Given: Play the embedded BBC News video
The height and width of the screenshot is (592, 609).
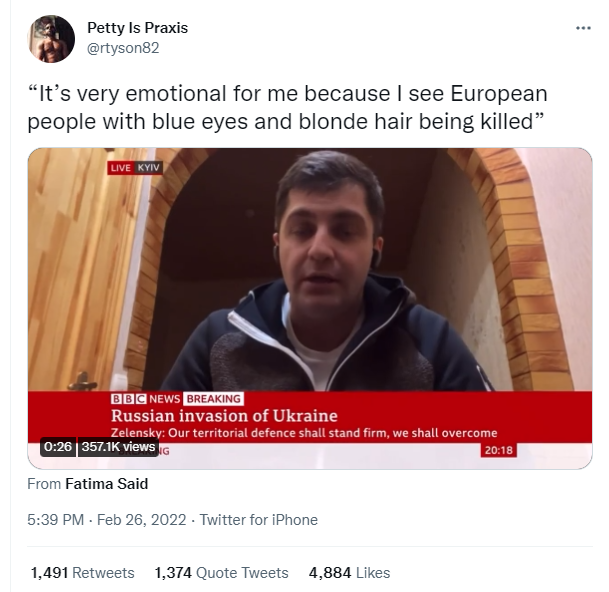Looking at the screenshot, I should click(310, 308).
